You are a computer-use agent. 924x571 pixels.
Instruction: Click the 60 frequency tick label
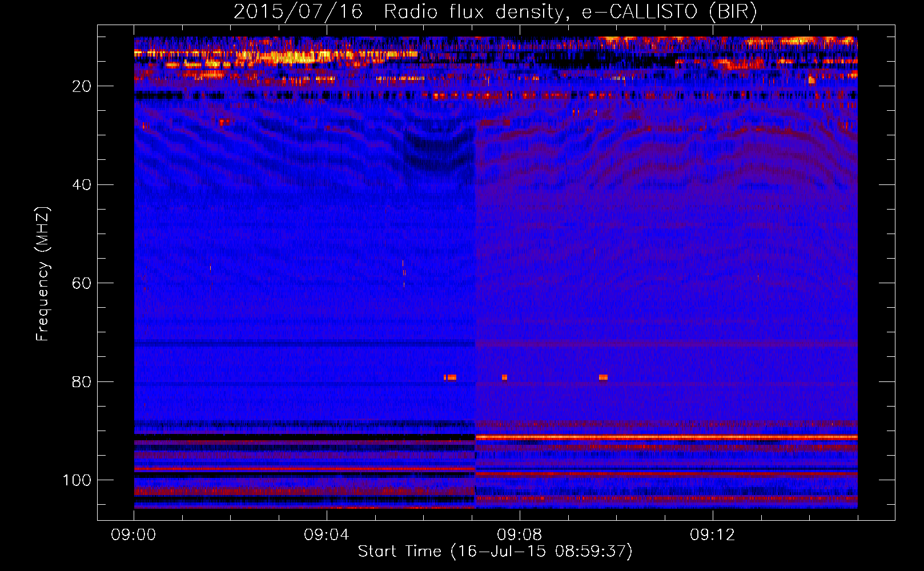pos(82,283)
